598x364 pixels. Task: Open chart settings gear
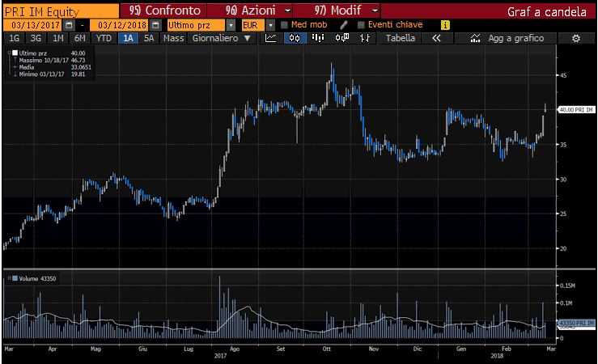tap(576, 38)
